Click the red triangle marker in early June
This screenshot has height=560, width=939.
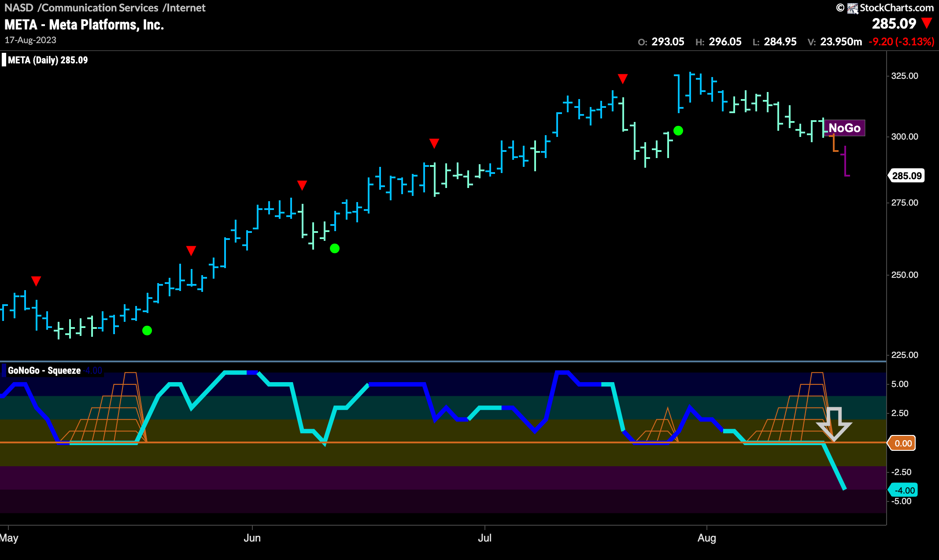[x=302, y=185]
